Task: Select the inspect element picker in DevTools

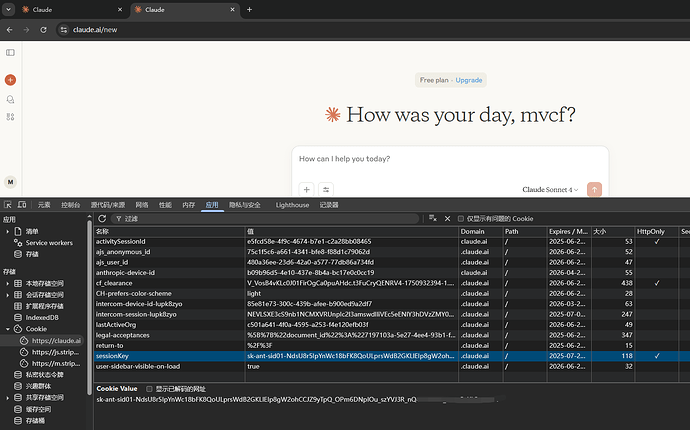Action: pyautogui.click(x=8, y=205)
